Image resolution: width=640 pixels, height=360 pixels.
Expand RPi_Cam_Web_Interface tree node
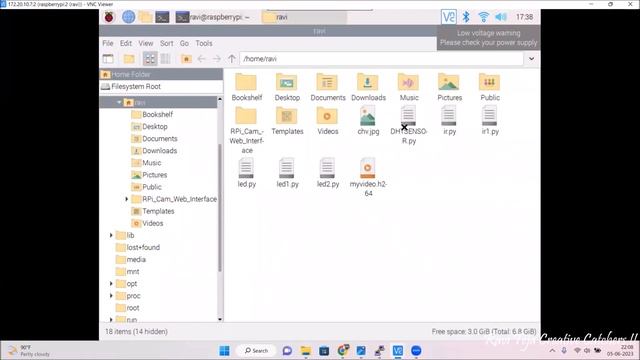point(127,199)
